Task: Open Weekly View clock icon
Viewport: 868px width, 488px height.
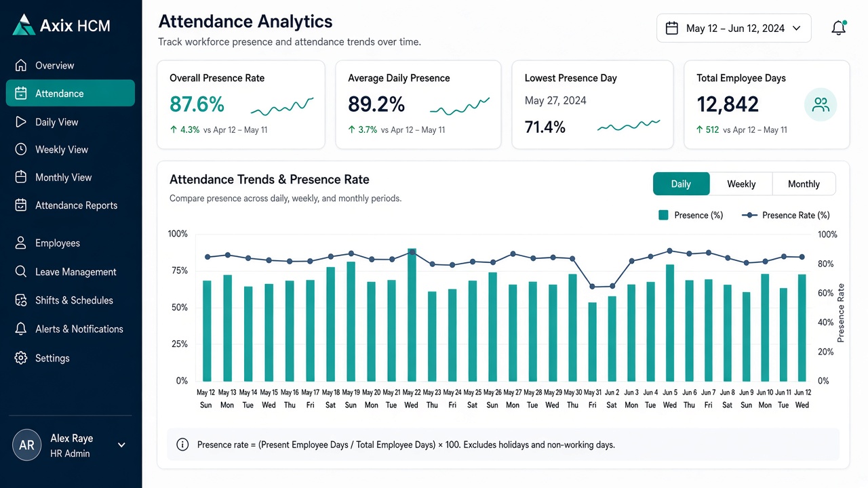Action: point(21,149)
